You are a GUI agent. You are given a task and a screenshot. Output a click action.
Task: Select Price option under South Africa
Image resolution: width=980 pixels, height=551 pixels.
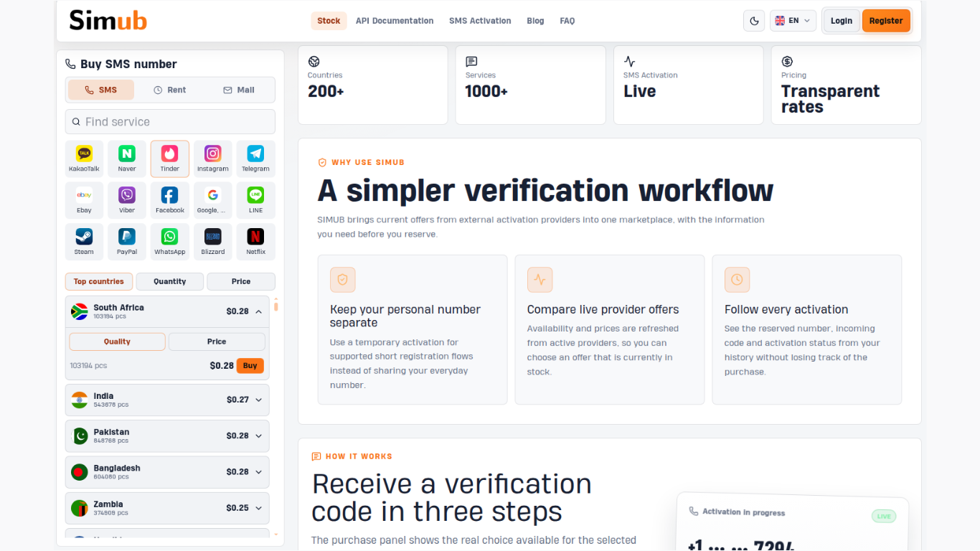coord(217,342)
